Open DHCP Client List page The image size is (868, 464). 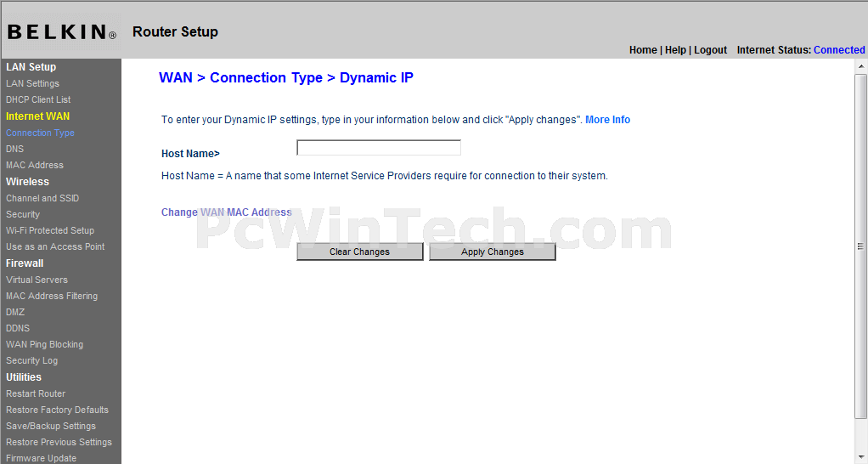pyautogui.click(x=38, y=99)
